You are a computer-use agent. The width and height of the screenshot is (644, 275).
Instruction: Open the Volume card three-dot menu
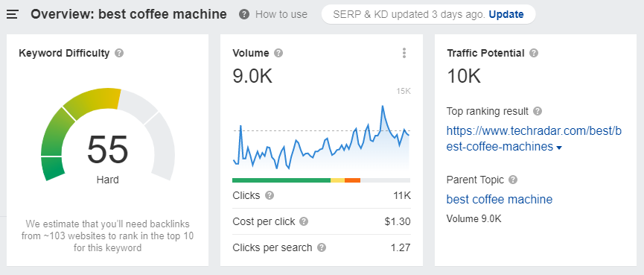(404, 53)
